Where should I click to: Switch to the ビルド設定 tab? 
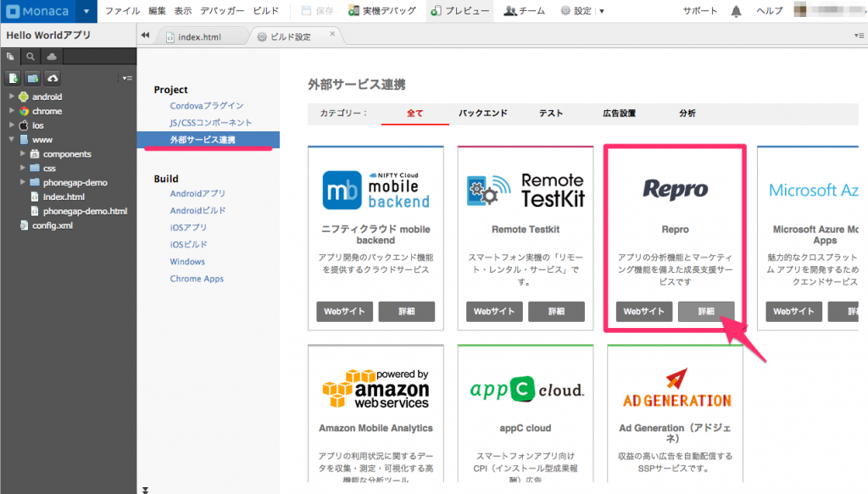point(291,36)
